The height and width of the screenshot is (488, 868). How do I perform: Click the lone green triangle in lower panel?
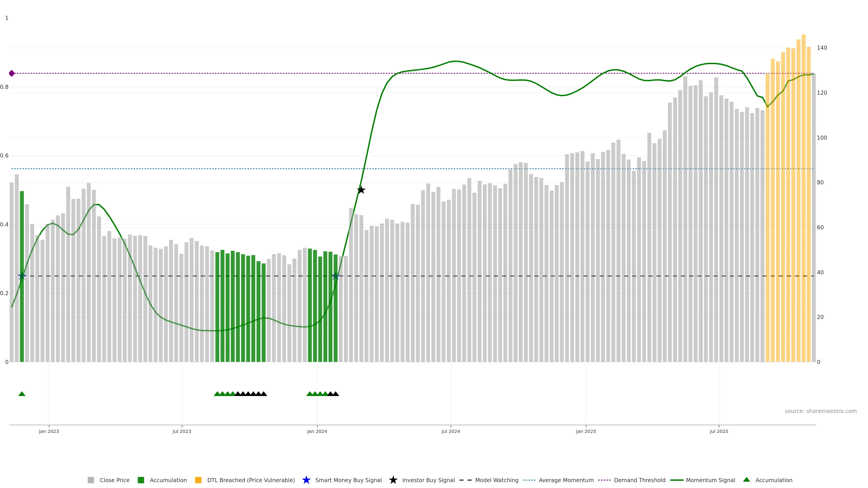[22, 394]
